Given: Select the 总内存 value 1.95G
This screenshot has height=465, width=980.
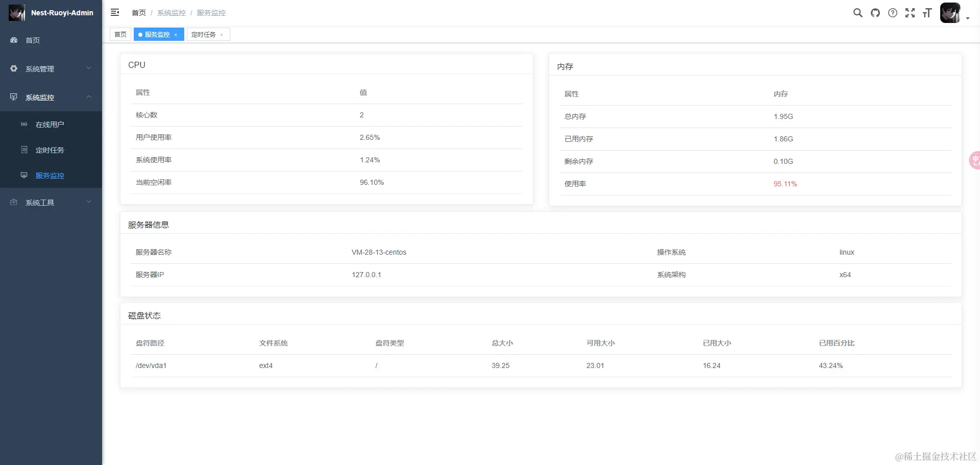Looking at the screenshot, I should [783, 116].
